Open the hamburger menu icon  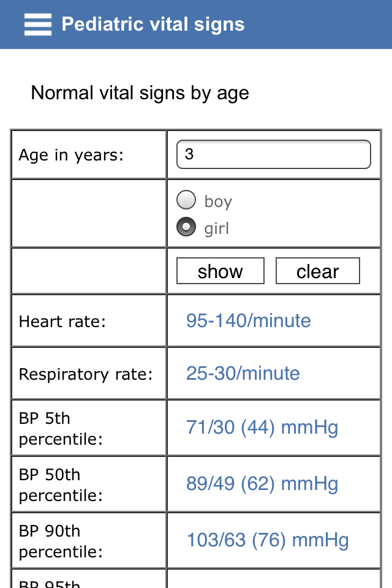click(x=38, y=24)
